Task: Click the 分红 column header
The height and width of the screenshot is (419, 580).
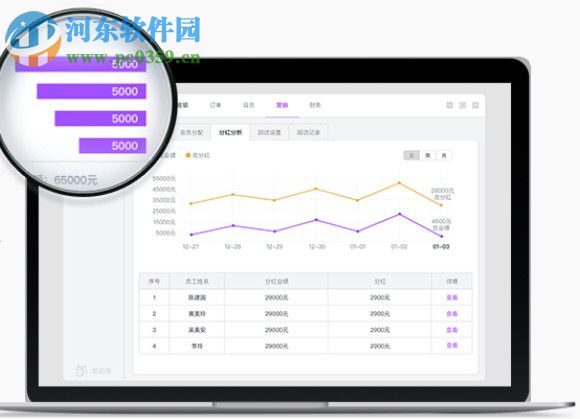Action: click(380, 281)
